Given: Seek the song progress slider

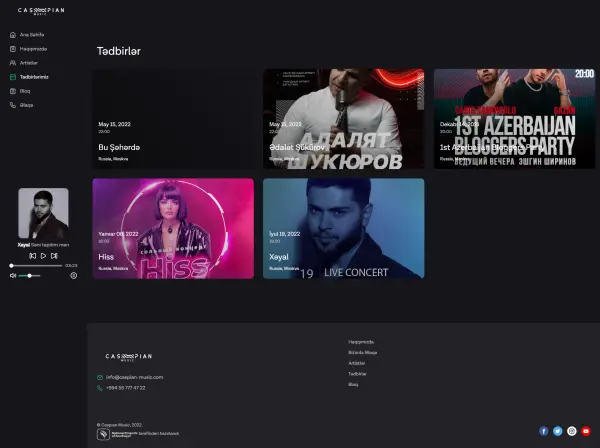Looking at the screenshot, I should point(36,266).
